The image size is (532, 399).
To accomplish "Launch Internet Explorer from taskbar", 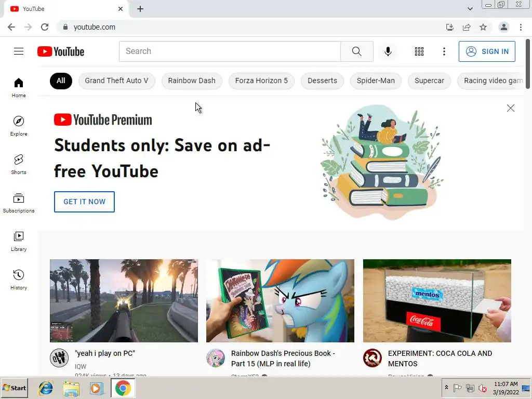I will point(46,388).
